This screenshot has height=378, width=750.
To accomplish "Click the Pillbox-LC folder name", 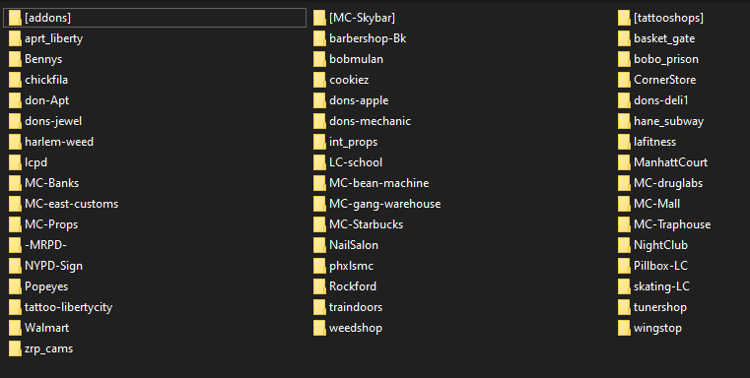I will pos(661,266).
